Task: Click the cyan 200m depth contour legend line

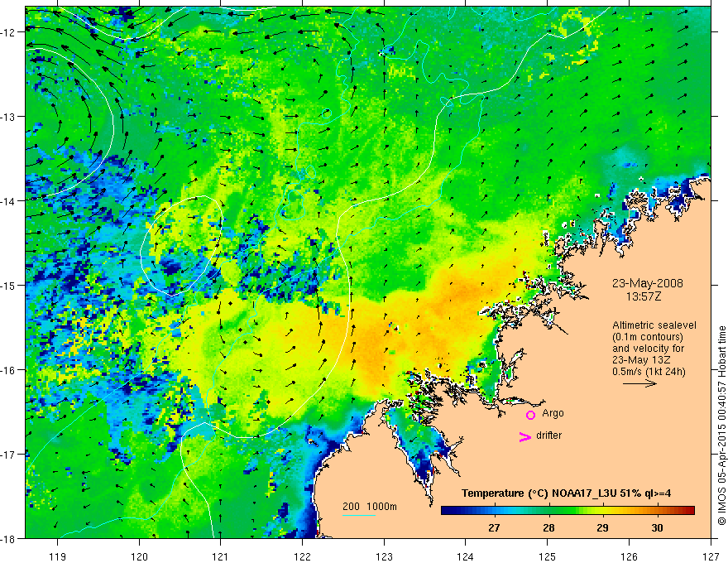Action: coord(358,515)
